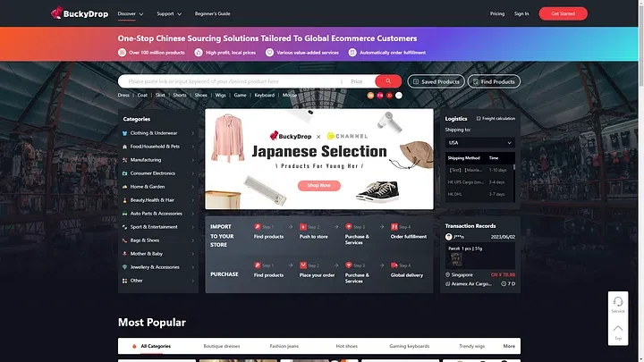The height and width of the screenshot is (362, 644).
Task: Click the red JD platform icon
Action: pos(389,96)
